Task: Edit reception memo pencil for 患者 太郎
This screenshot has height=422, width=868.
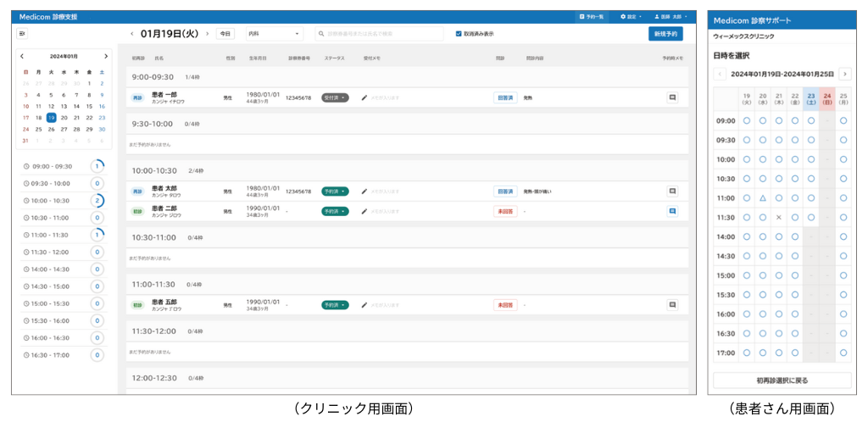Action: [x=364, y=192]
